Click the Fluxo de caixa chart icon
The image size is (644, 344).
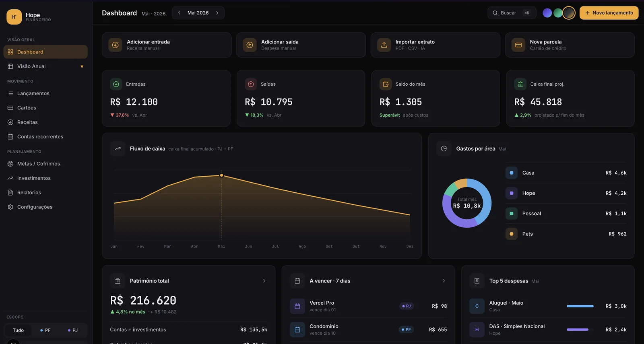(x=118, y=148)
